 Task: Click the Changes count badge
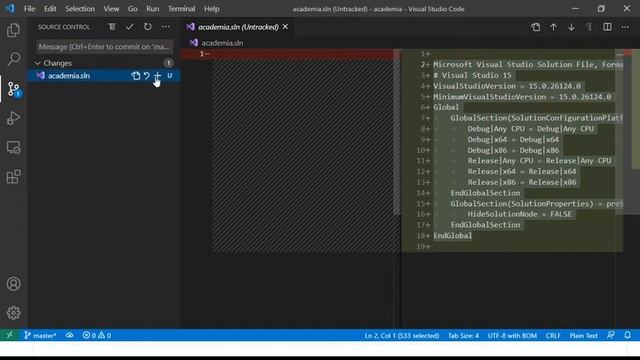click(x=168, y=63)
